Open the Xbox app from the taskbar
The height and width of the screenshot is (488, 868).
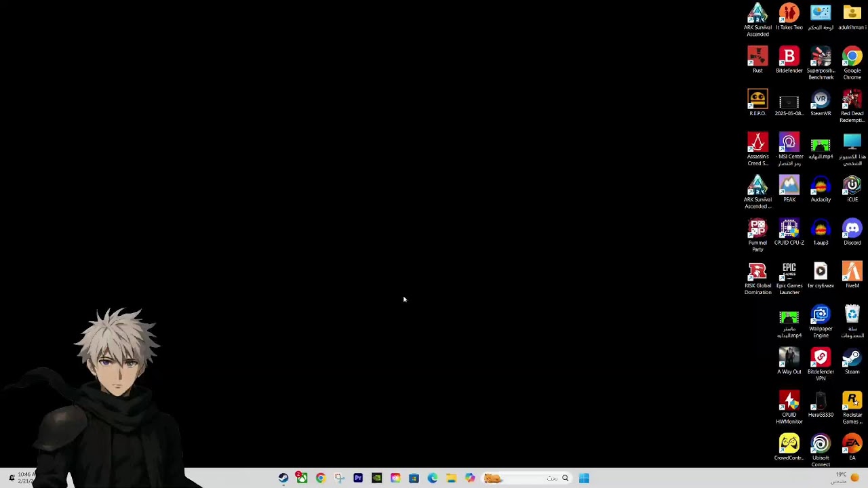(302, 478)
